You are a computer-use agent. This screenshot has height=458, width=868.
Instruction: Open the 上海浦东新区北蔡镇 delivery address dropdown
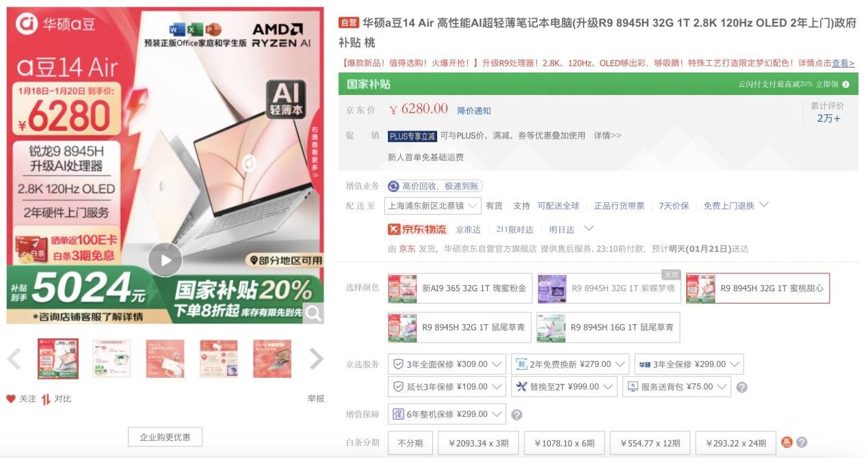[x=433, y=205]
